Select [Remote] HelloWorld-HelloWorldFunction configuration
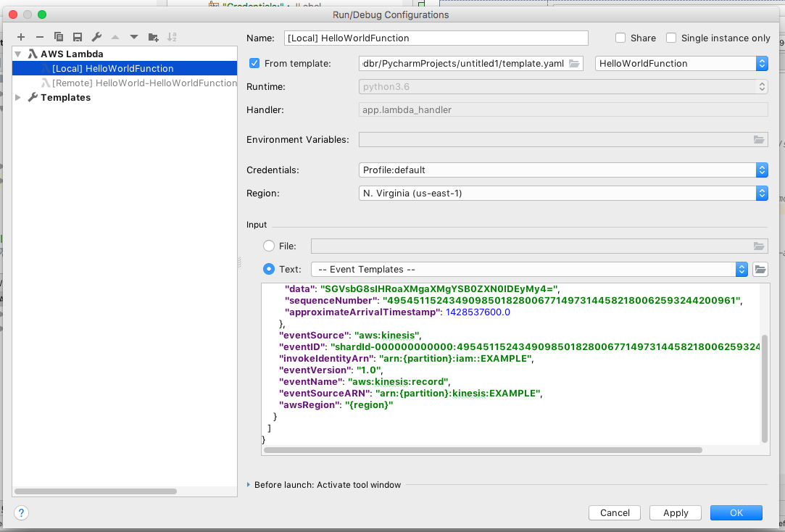Screen dimensions: 785x532 139,83
